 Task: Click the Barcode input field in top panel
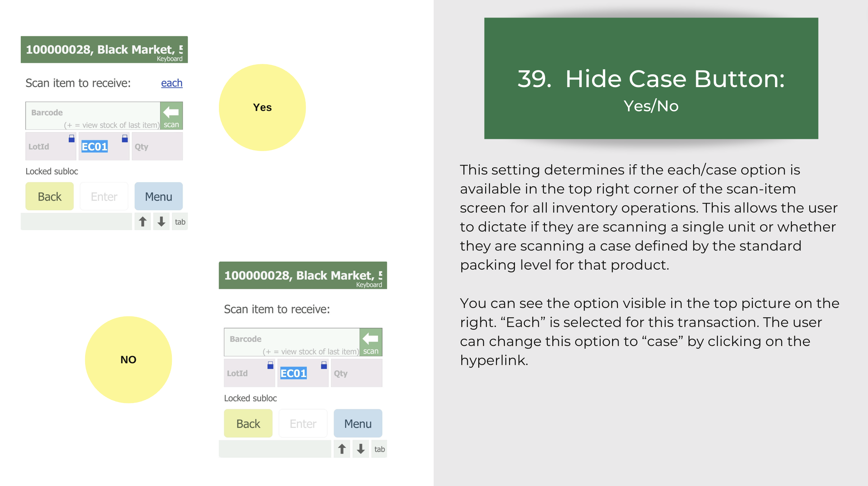93,115
